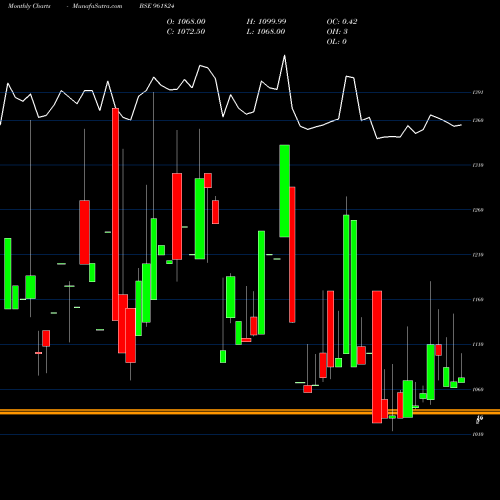Select the "BSE 961824" symbol label
Image resolution: width=500 pixels, height=500 pixels.
(157, 6)
